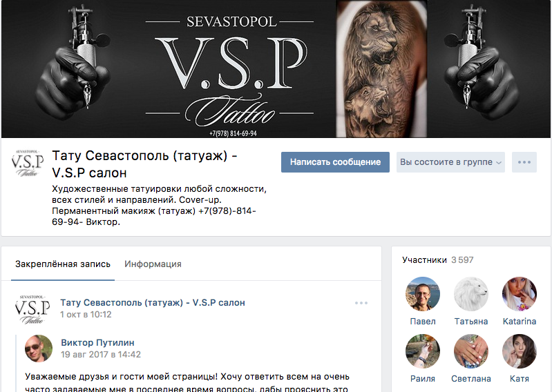Screen dimensions: 552x392
Task: Click V.S.P logo avatar in pinned post
Action: [32, 309]
